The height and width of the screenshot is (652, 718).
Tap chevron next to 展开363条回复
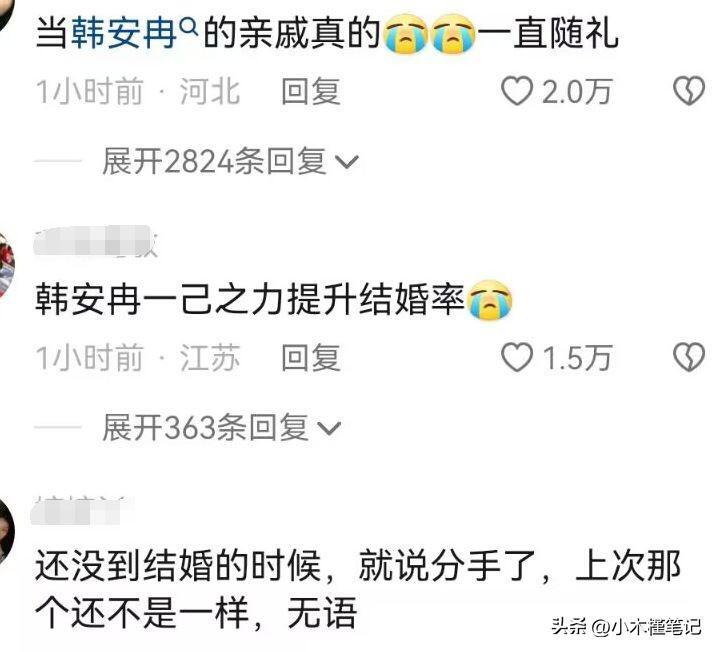point(329,428)
